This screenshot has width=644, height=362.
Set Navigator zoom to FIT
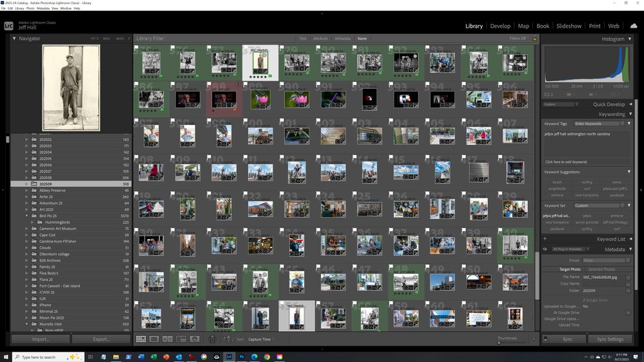(x=94, y=39)
